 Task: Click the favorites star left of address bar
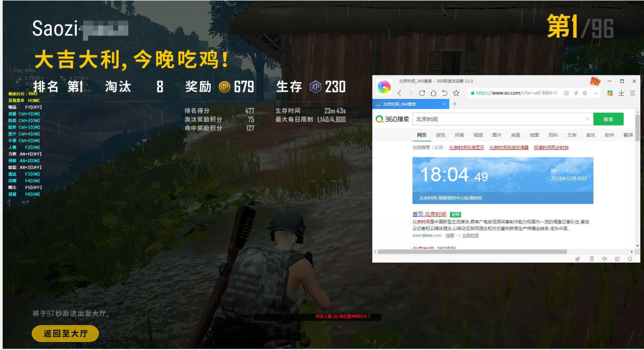click(456, 93)
